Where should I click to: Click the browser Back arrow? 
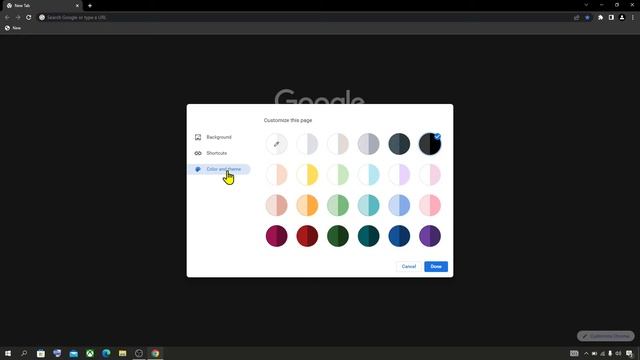[7, 18]
